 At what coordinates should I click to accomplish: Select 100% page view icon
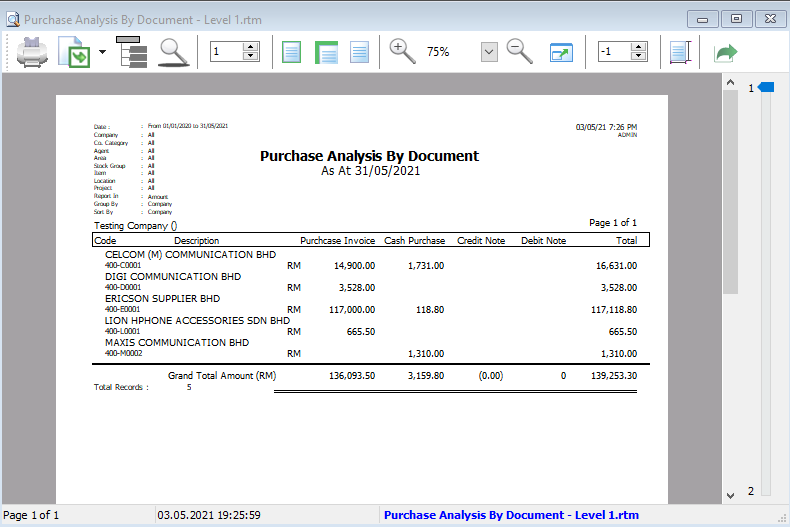click(x=360, y=52)
